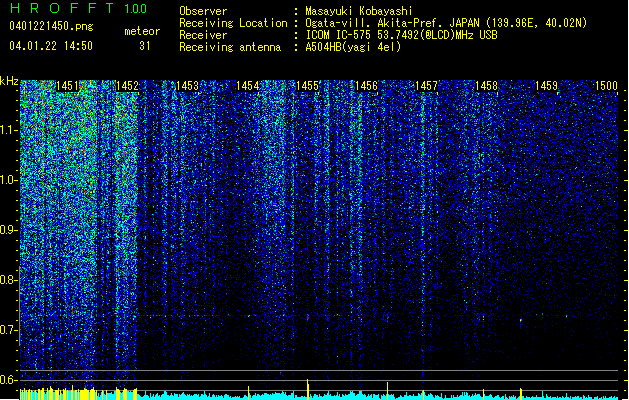Click the 1455 time marker
This screenshot has width=629, height=400.
tap(307, 86)
